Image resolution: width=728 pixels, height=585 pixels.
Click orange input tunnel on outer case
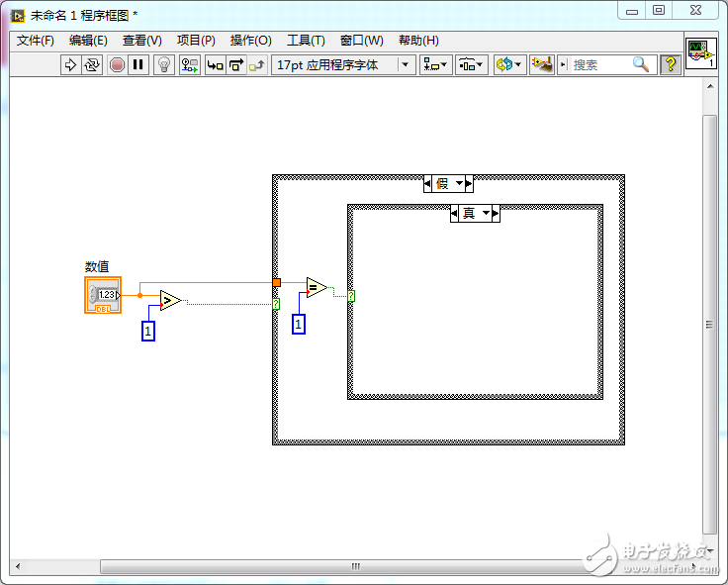click(x=277, y=282)
